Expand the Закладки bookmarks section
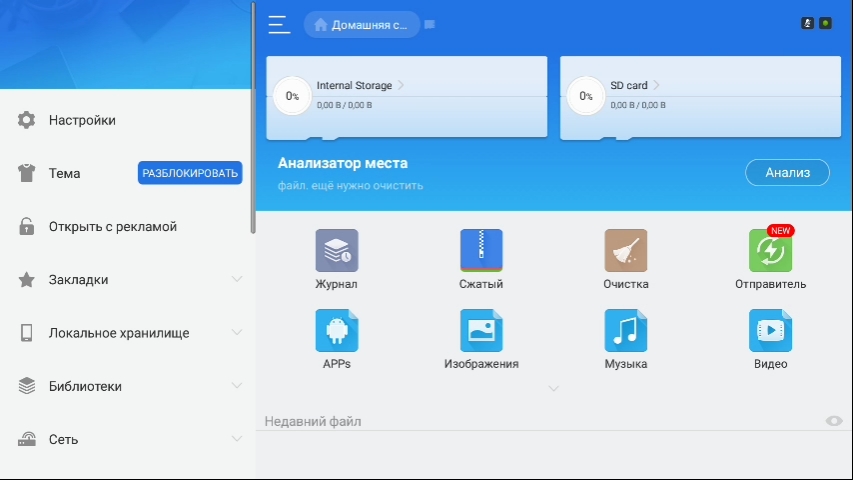Viewport: 853px width, 480px height. 237,279
